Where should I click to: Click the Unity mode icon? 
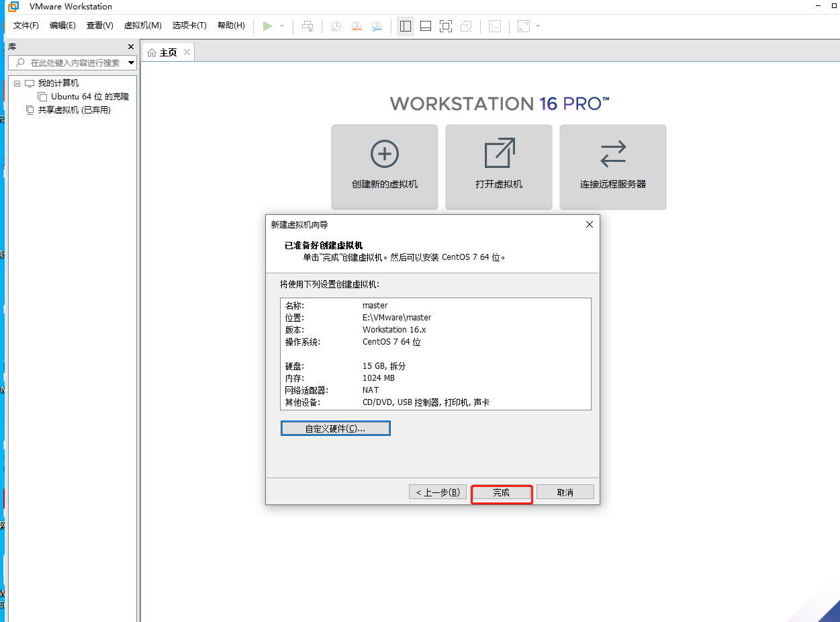467,26
